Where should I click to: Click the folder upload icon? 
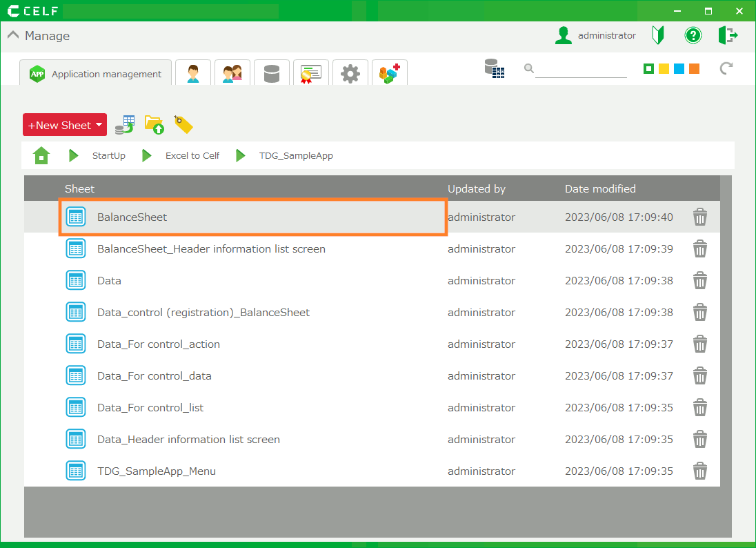pos(154,124)
